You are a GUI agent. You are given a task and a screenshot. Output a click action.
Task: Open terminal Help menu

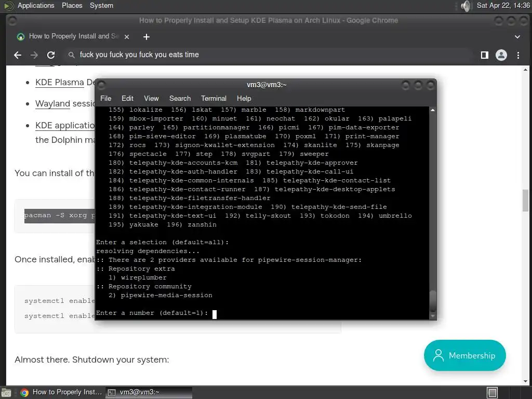[244, 98]
